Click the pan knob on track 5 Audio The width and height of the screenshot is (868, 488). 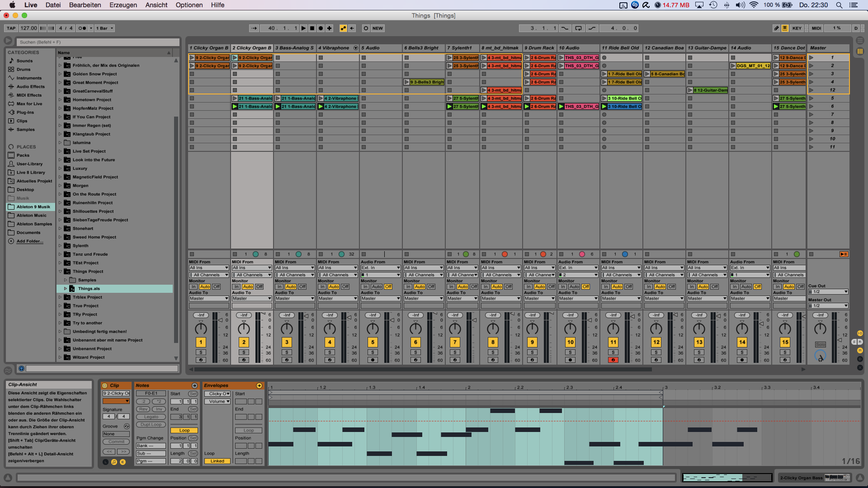[x=373, y=328]
